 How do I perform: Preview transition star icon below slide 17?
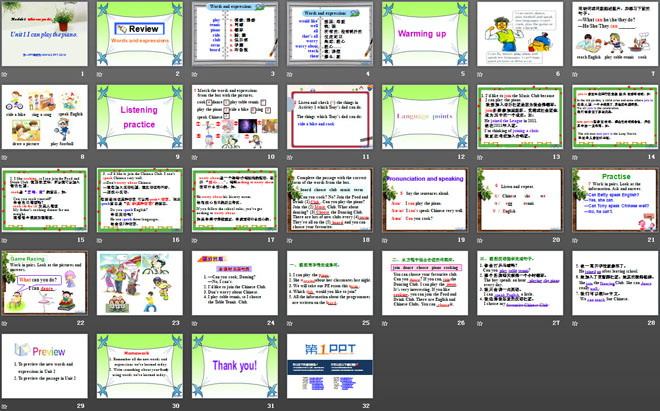coord(194,240)
